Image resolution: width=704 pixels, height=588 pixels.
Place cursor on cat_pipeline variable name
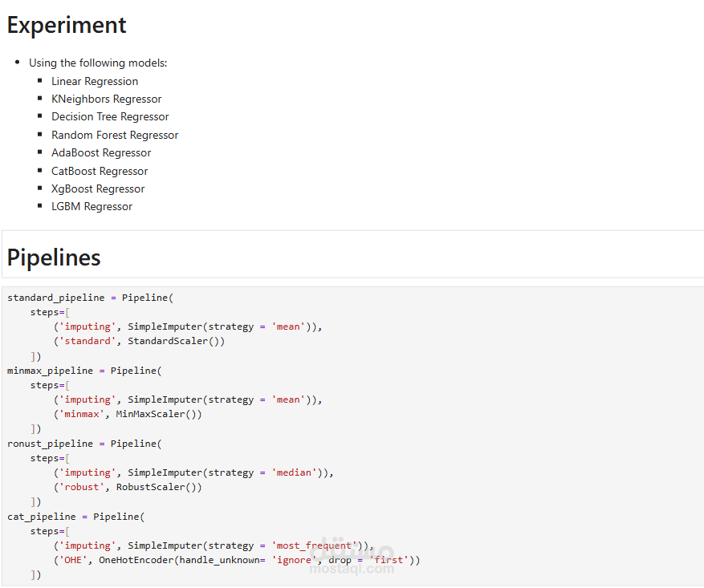click(42, 517)
